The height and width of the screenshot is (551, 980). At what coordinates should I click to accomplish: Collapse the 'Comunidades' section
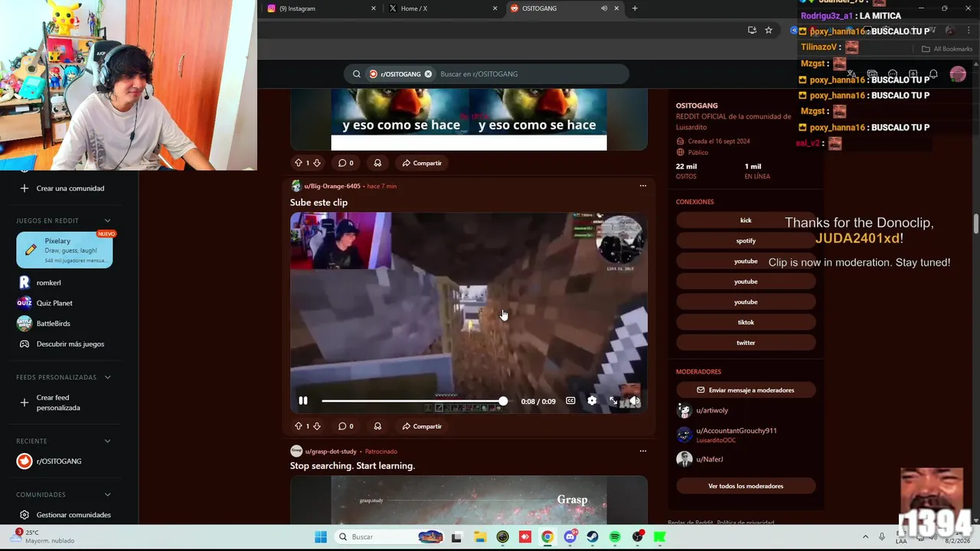click(x=107, y=495)
